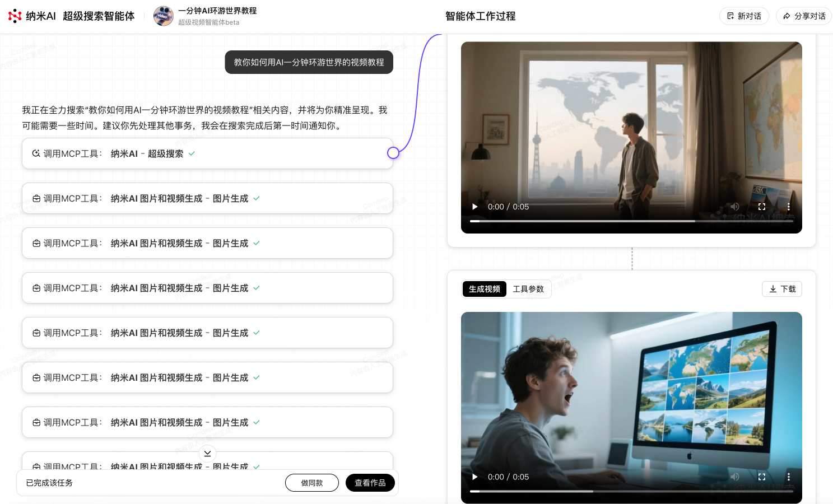
Task: Open the top video's three-dot menu
Action: (789, 207)
